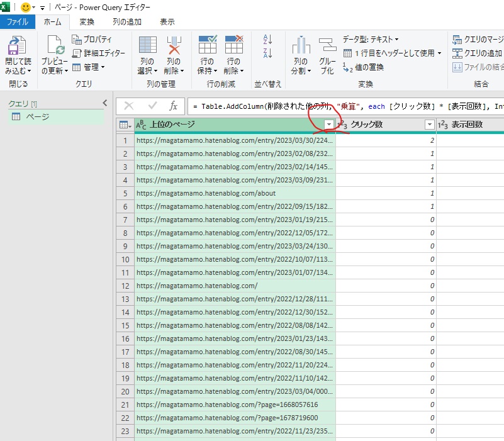This screenshot has width=504, height=441.
Task: Click 123 type icon of 表示回数 column
Action: 442,125
